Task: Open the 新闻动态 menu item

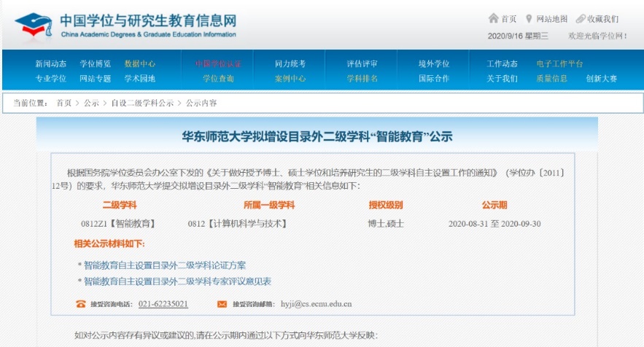Action: point(50,63)
